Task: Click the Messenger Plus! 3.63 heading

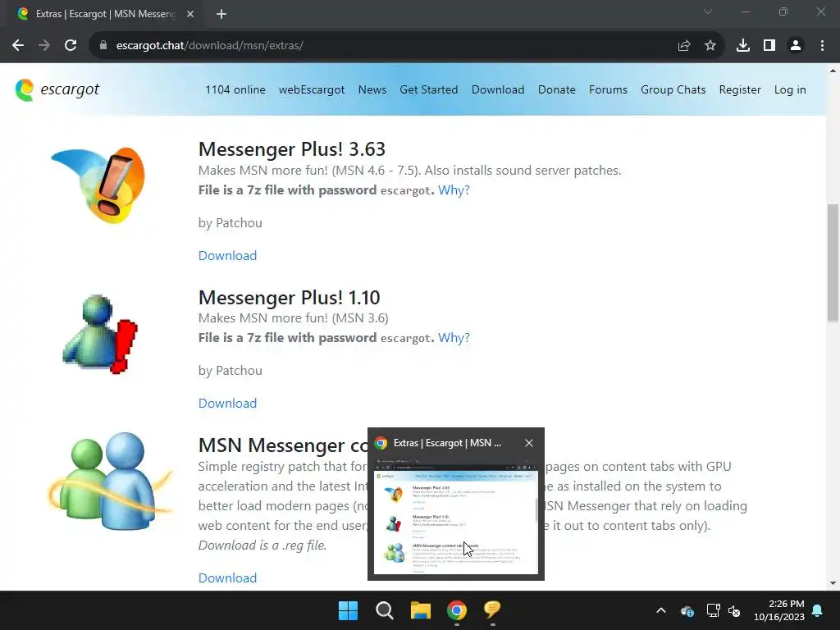Action: (292, 149)
